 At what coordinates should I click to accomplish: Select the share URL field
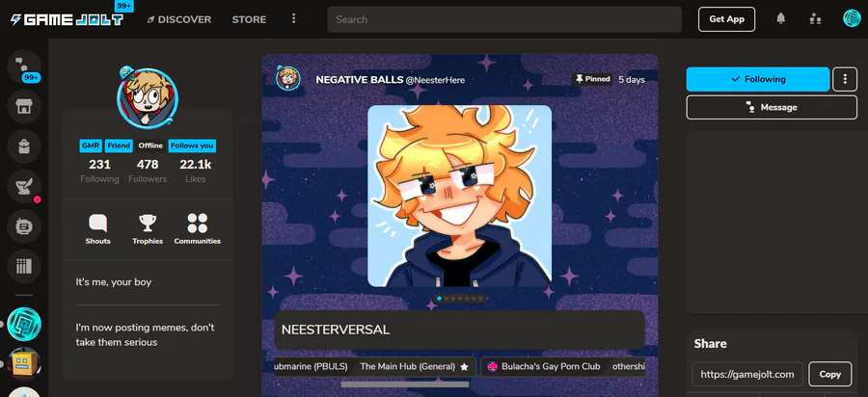tap(747, 374)
